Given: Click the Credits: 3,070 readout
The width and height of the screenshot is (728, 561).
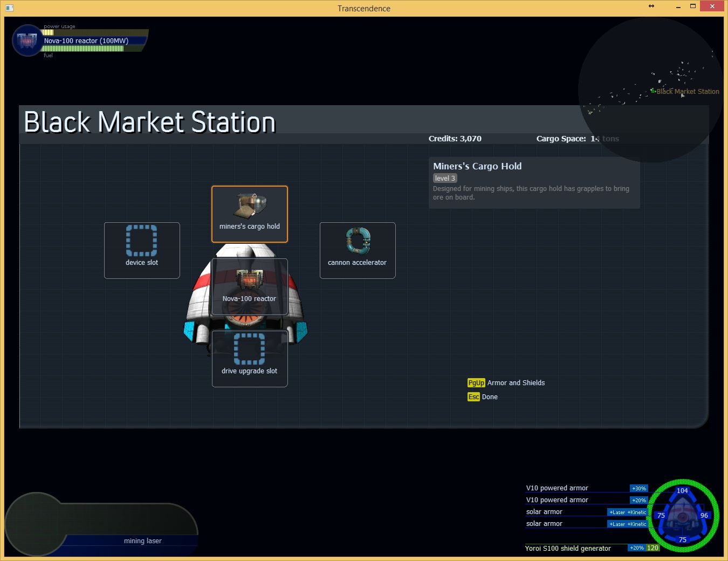Looking at the screenshot, I should coord(455,139).
